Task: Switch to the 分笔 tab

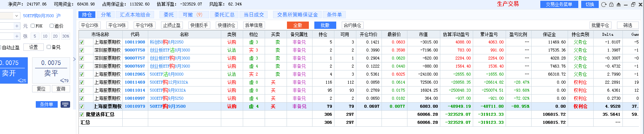Action: 106,15
